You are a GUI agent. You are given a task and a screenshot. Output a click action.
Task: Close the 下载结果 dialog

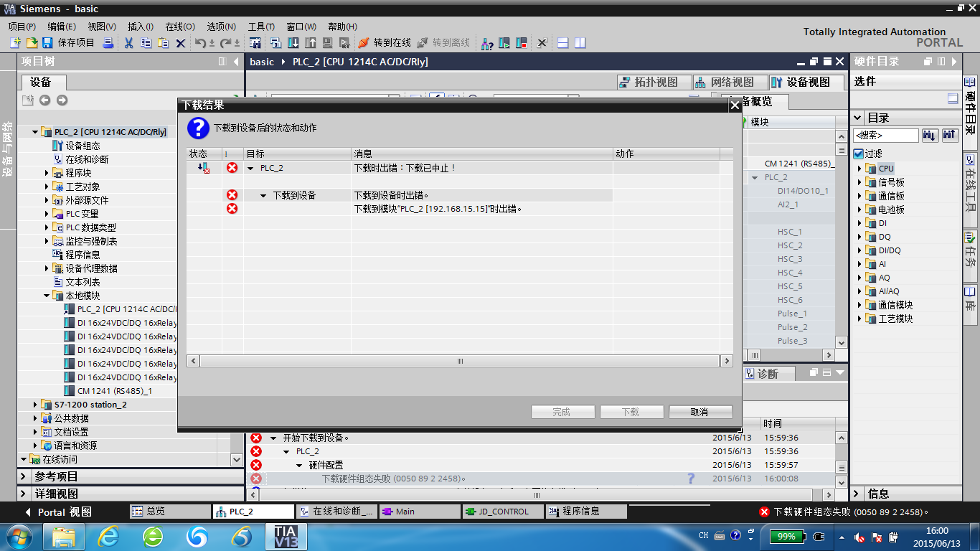[x=734, y=105]
